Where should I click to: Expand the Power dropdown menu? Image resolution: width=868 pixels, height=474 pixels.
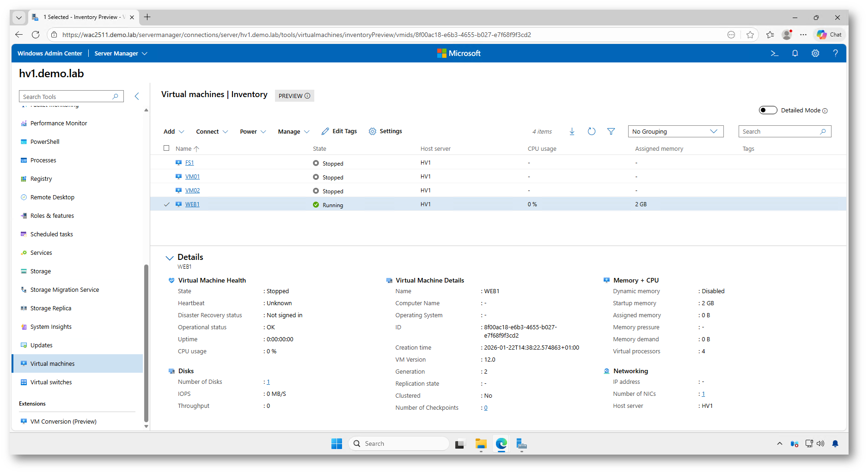pyautogui.click(x=253, y=132)
